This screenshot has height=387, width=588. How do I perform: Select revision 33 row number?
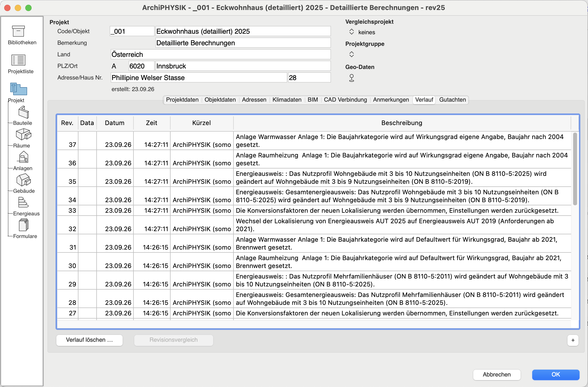pyautogui.click(x=72, y=211)
